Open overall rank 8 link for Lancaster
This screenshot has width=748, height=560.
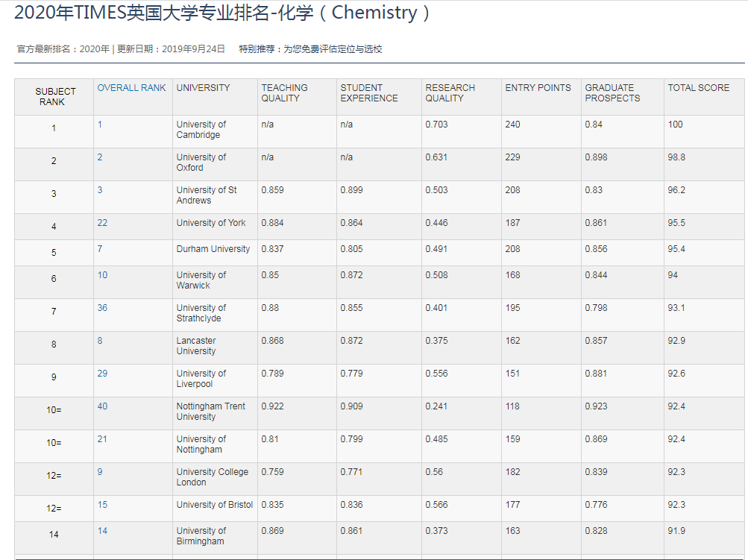coord(100,341)
